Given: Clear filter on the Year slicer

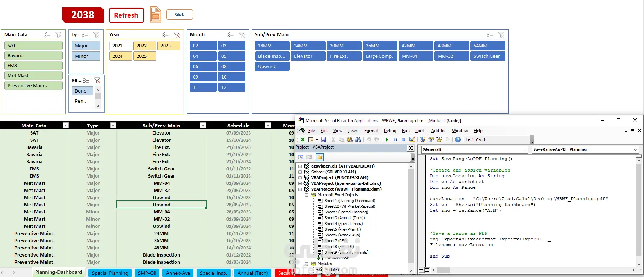Looking at the screenshot, I should [x=177, y=35].
